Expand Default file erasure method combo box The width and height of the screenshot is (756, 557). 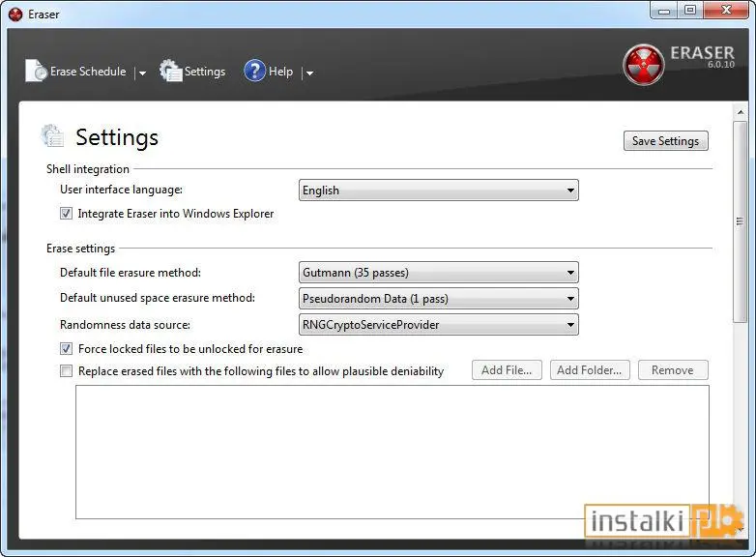point(438,273)
